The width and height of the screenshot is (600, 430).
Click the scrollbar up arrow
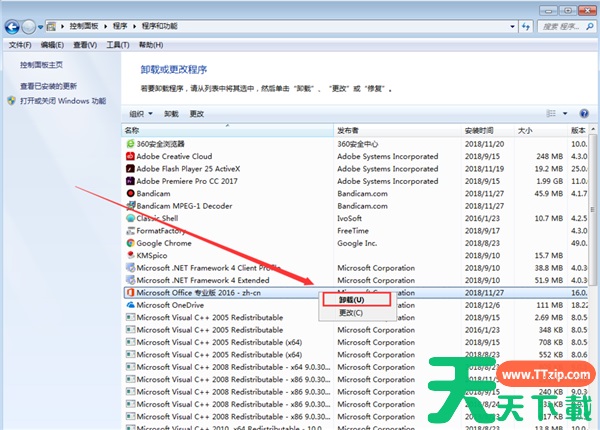(x=593, y=130)
